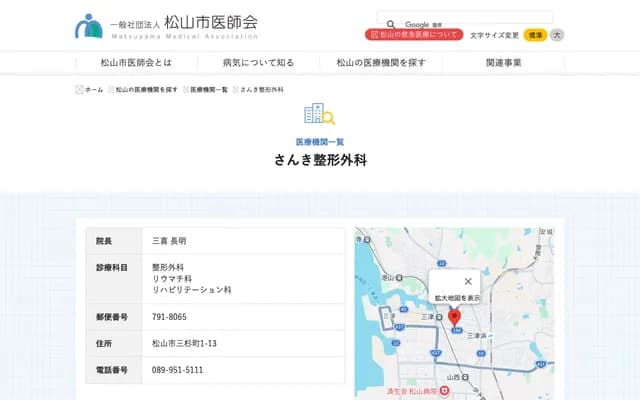Screen dimensions: 640x400
Task: Set font size to 標準 (standard)
Action: click(x=536, y=35)
